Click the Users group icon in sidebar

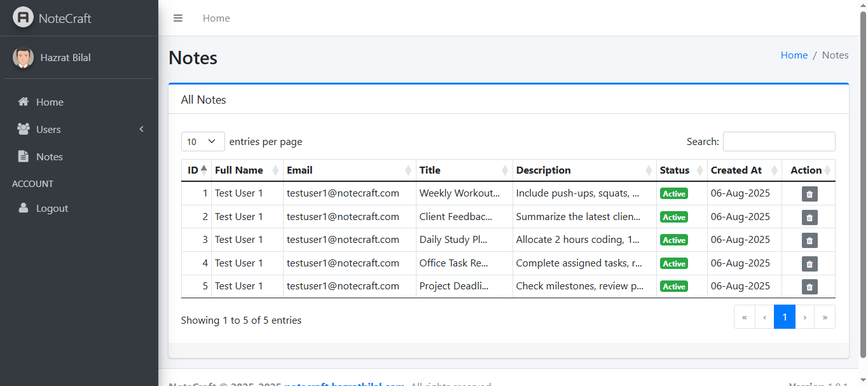24,129
